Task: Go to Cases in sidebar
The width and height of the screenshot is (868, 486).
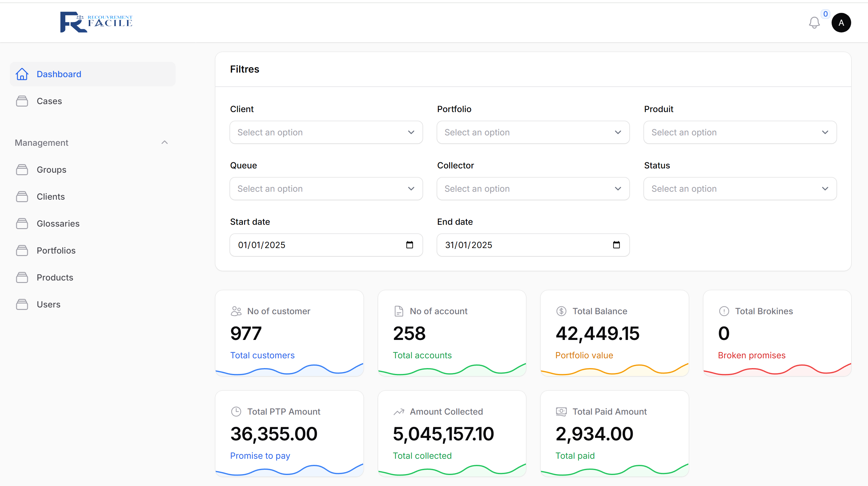Action: pos(49,101)
